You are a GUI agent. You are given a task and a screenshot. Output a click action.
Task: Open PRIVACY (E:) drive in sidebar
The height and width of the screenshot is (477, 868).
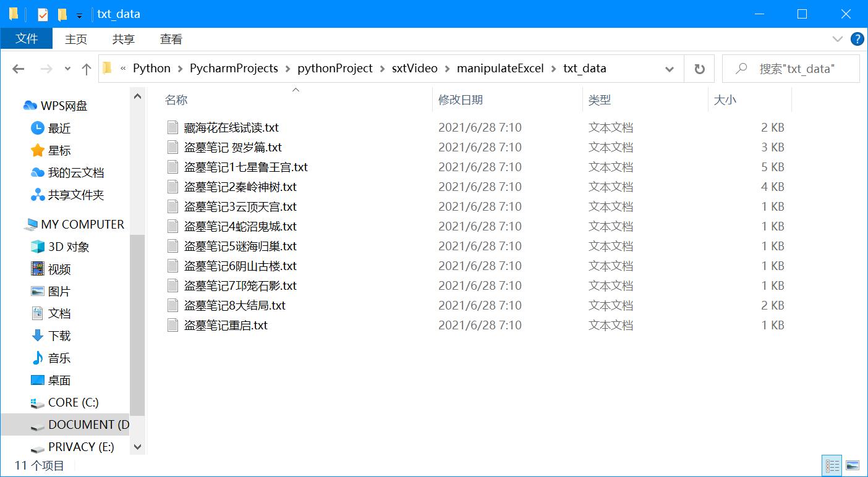coord(81,447)
